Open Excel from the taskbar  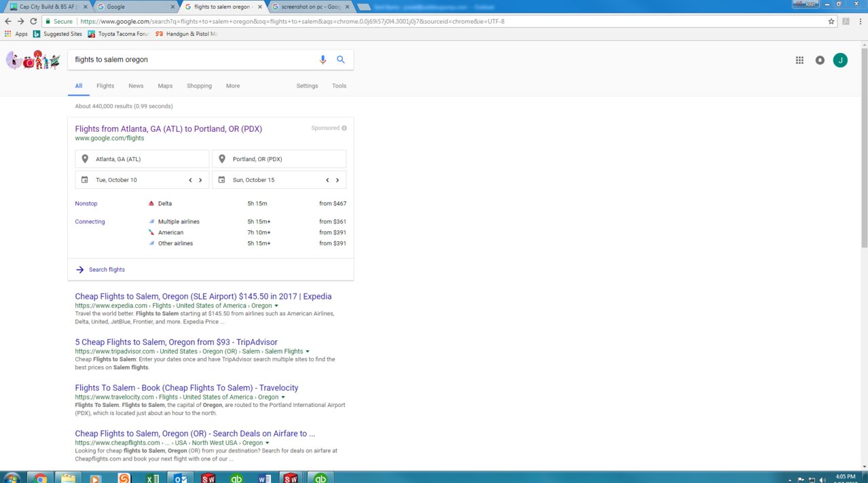pos(152,478)
